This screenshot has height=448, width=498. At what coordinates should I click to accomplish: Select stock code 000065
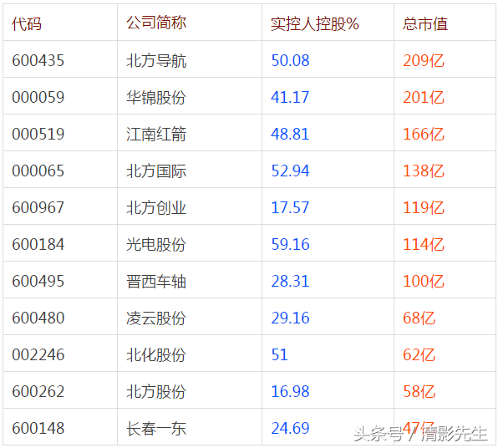(x=38, y=171)
